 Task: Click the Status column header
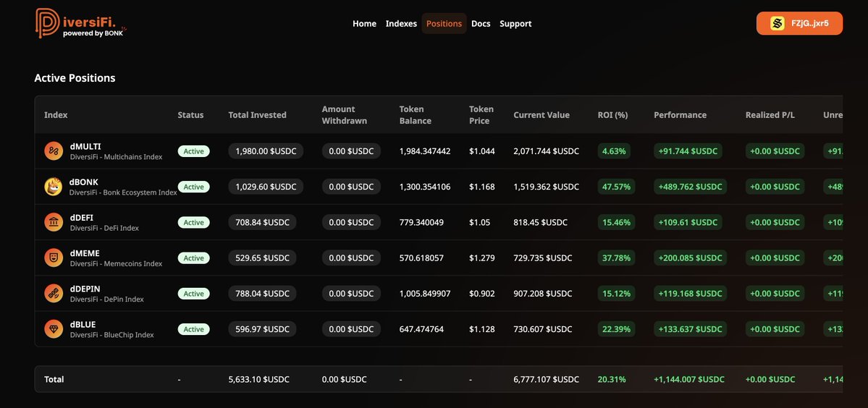click(x=190, y=115)
